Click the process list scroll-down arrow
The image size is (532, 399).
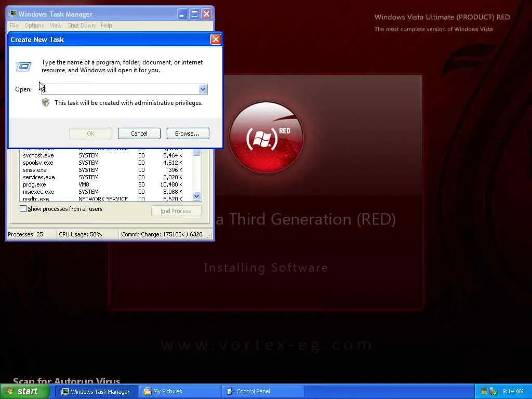pyautogui.click(x=197, y=196)
